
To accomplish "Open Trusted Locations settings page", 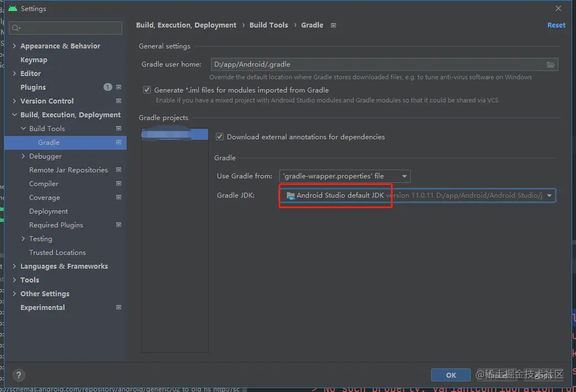I will point(57,253).
